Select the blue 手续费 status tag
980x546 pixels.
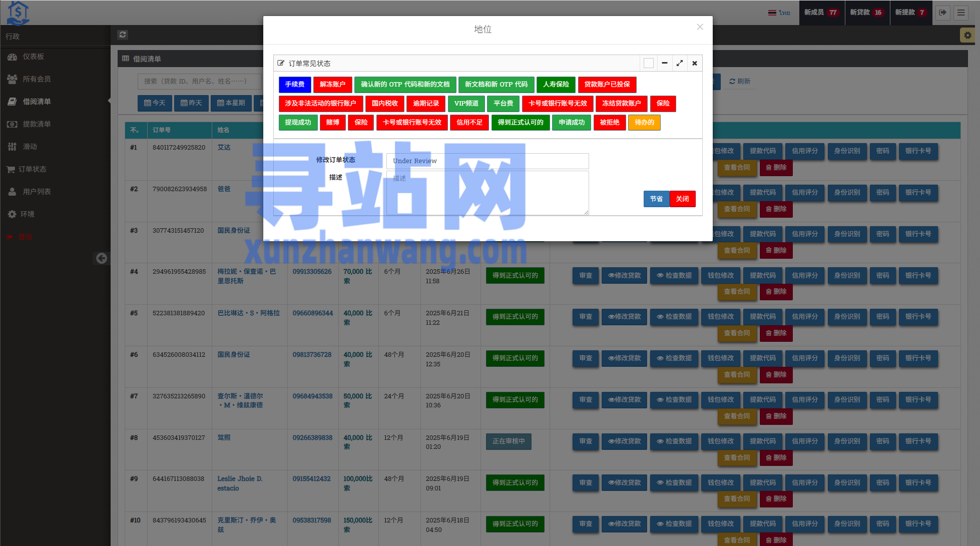point(295,84)
